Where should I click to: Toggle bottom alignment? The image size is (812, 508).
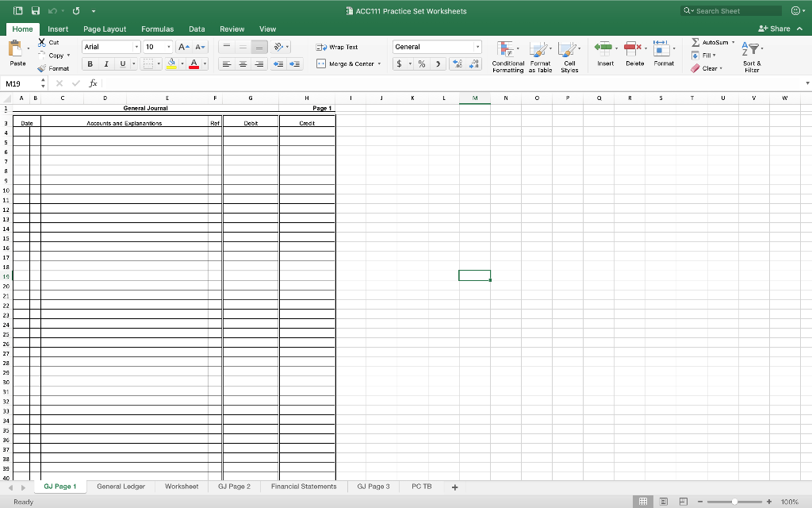pyautogui.click(x=259, y=47)
